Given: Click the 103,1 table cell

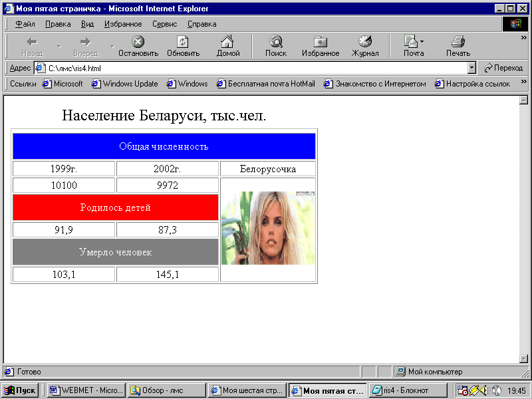Looking at the screenshot, I should point(64,274).
